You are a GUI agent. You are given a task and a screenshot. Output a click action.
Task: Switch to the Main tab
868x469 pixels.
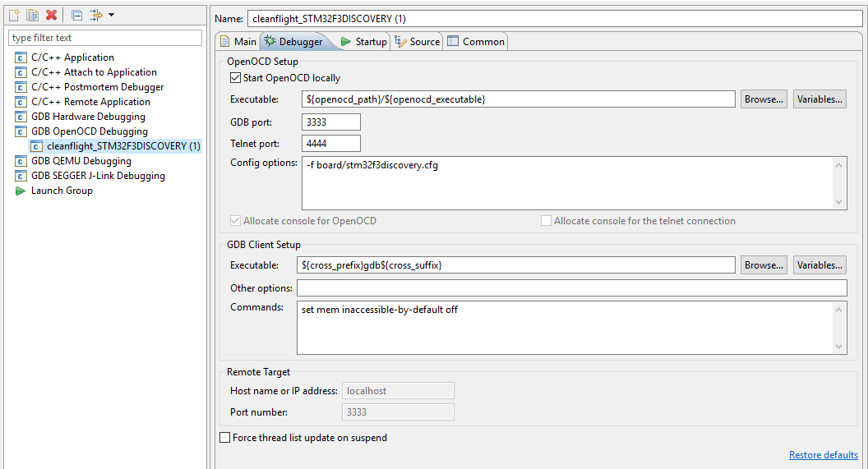pyautogui.click(x=238, y=42)
